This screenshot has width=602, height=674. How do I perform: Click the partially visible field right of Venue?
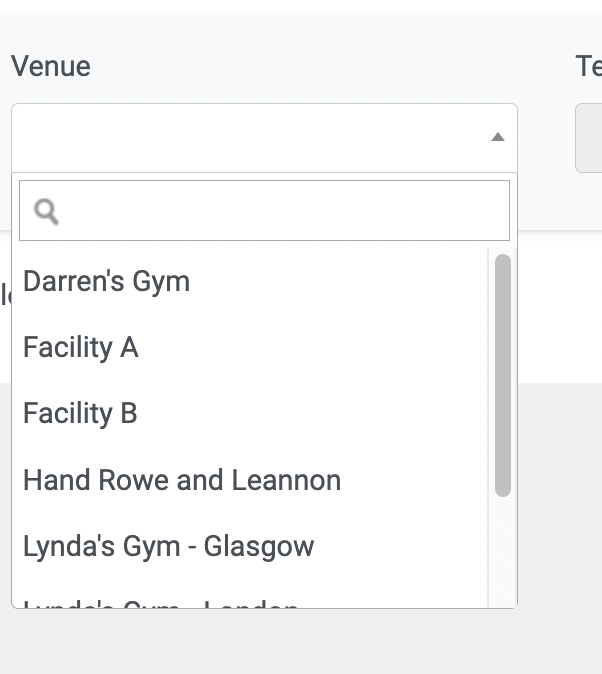589,138
